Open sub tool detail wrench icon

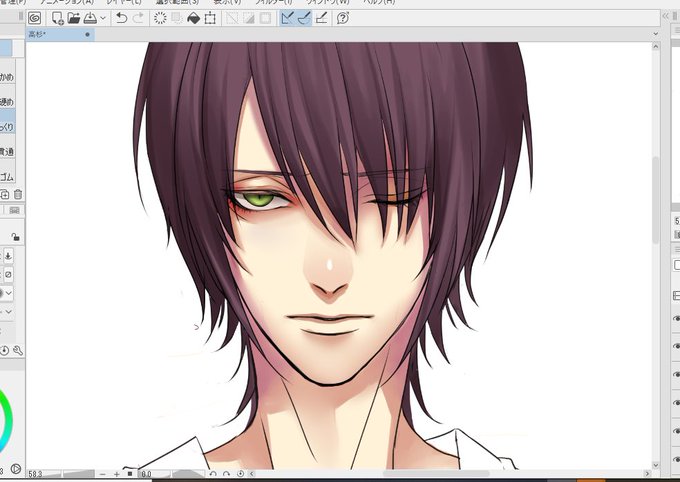[18, 351]
